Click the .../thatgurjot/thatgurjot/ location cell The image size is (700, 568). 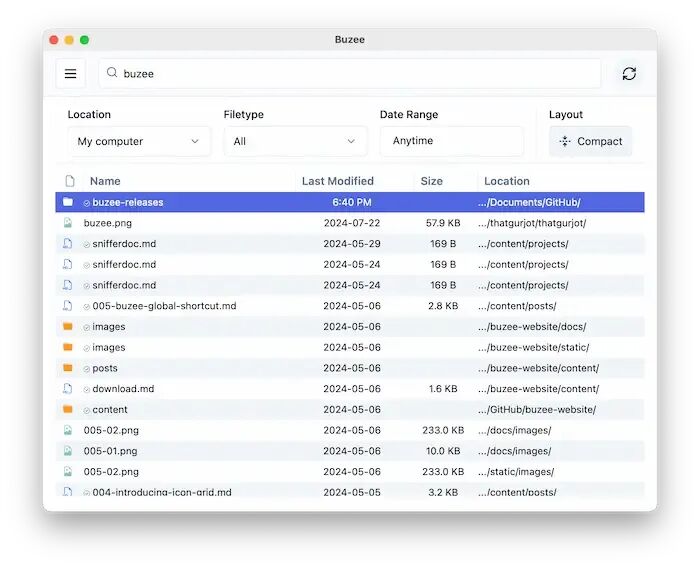pyautogui.click(x=532, y=223)
